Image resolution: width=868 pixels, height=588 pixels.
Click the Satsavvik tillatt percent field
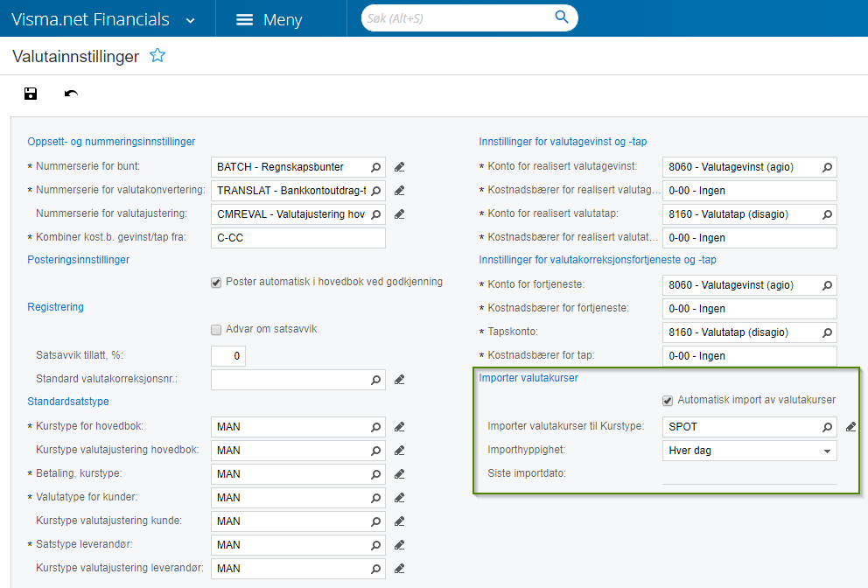[228, 356]
